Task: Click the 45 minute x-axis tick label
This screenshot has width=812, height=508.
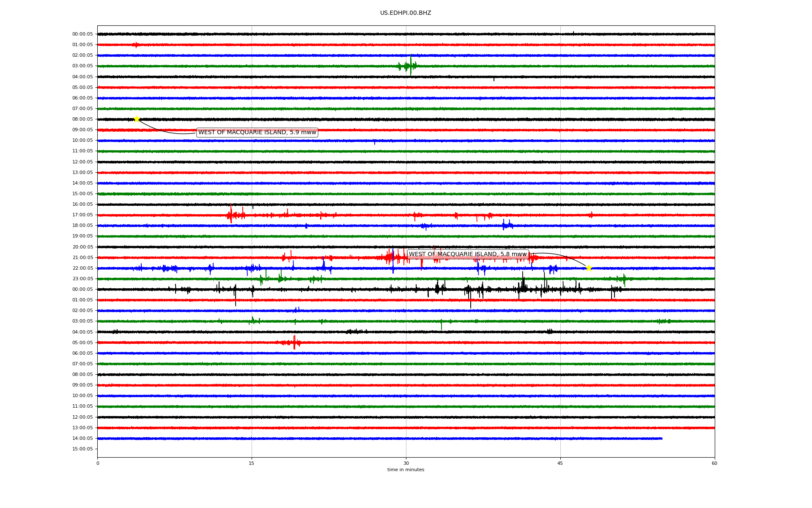Action: (560, 463)
